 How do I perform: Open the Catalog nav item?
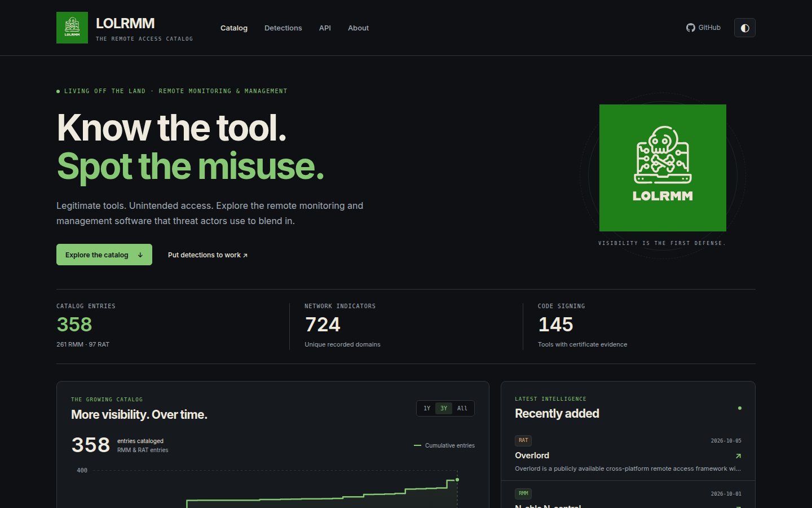pos(234,28)
